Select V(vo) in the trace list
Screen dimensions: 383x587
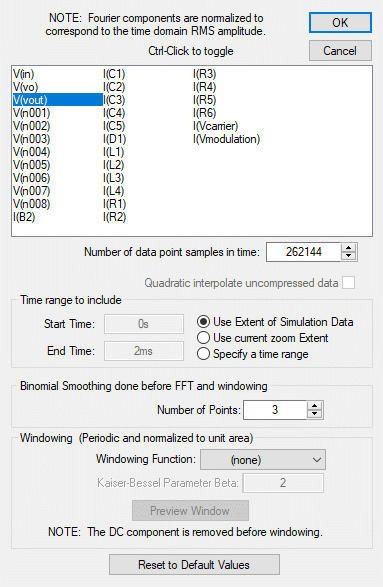click(25, 87)
